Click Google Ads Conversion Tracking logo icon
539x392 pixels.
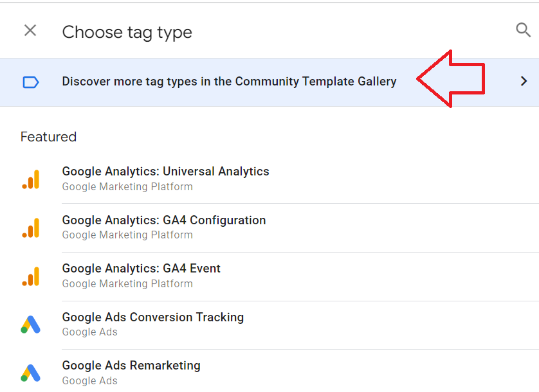point(31,325)
